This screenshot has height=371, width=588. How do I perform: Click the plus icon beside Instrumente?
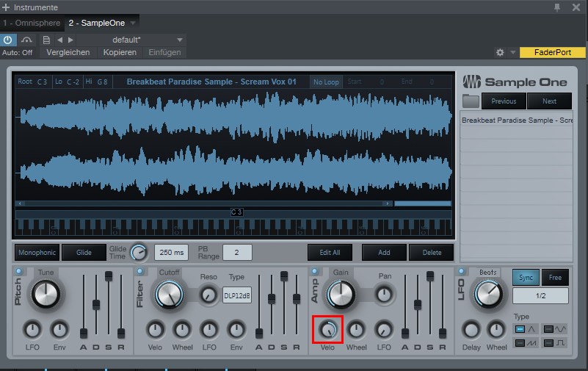click(x=6, y=7)
